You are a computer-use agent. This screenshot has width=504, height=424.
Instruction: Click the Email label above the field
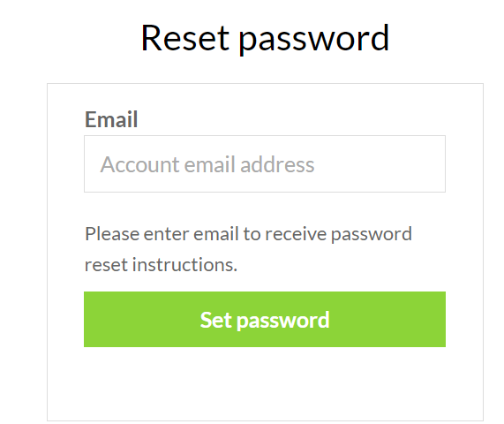pos(111,119)
